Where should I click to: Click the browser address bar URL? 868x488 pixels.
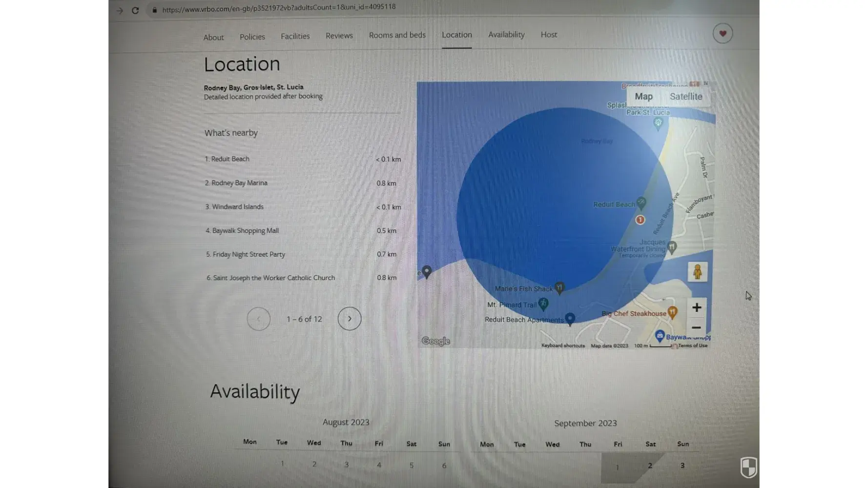279,8
